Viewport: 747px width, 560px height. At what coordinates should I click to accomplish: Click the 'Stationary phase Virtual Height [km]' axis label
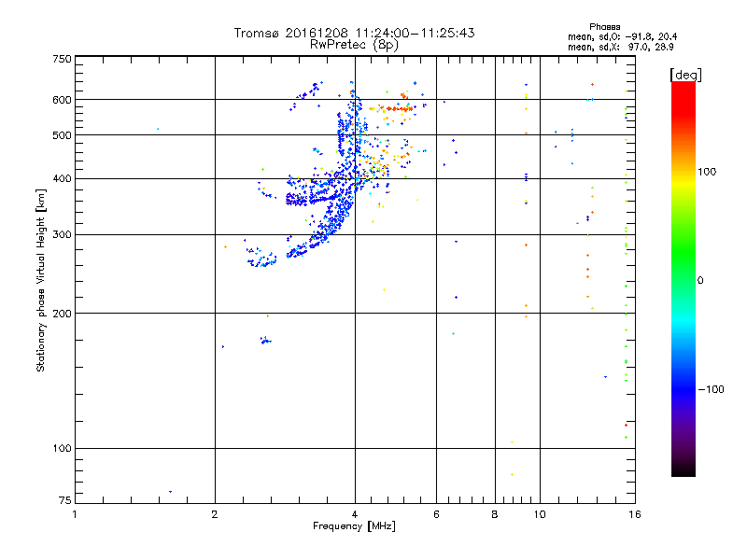click(x=41, y=281)
